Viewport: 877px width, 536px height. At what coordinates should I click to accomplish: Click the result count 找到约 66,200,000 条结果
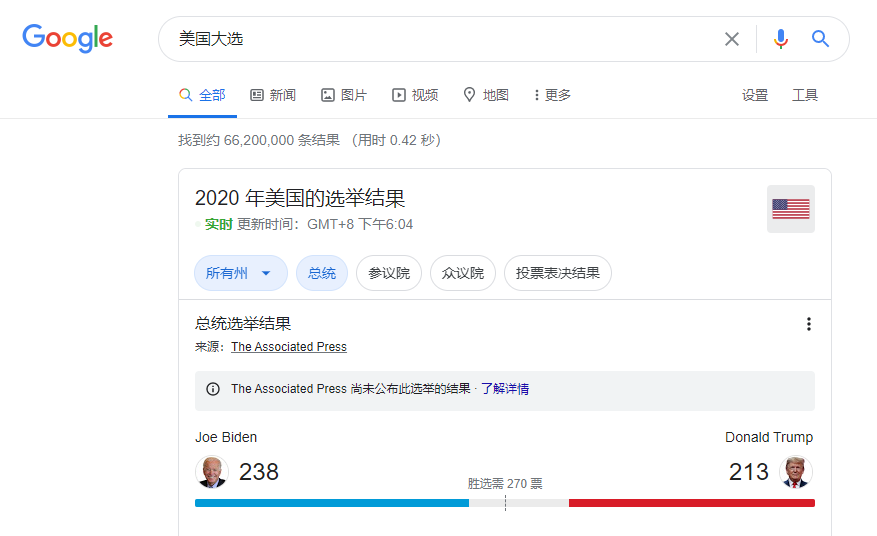click(259, 140)
